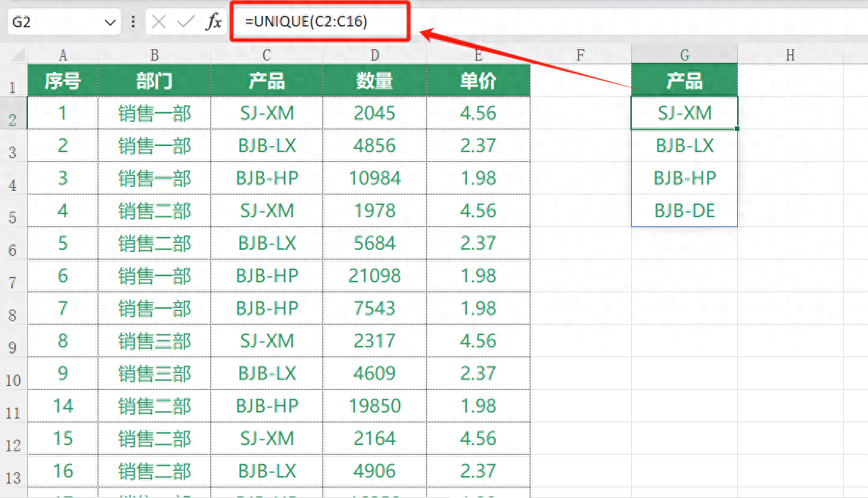The height and width of the screenshot is (498, 868).
Task: Cancel formula entry with X icon
Action: 159,22
